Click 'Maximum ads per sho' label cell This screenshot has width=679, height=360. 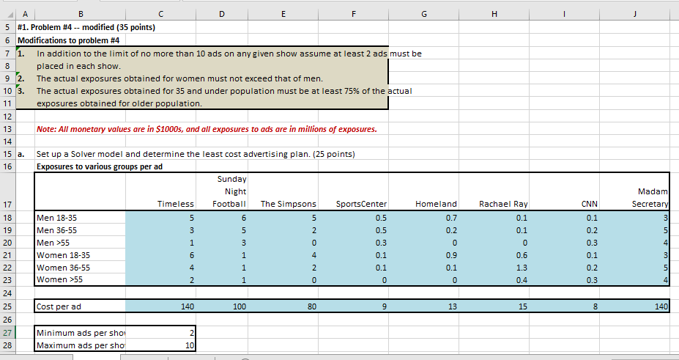click(80, 346)
